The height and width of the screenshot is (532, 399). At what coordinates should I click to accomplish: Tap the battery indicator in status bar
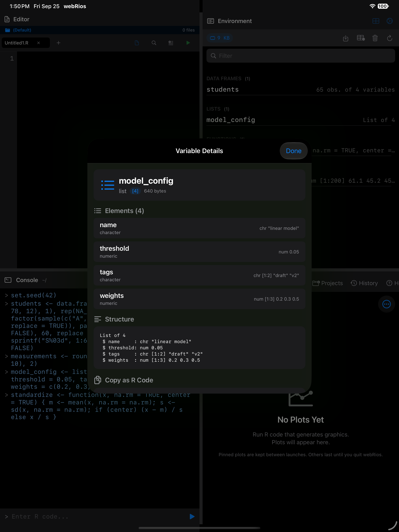pyautogui.click(x=383, y=6)
